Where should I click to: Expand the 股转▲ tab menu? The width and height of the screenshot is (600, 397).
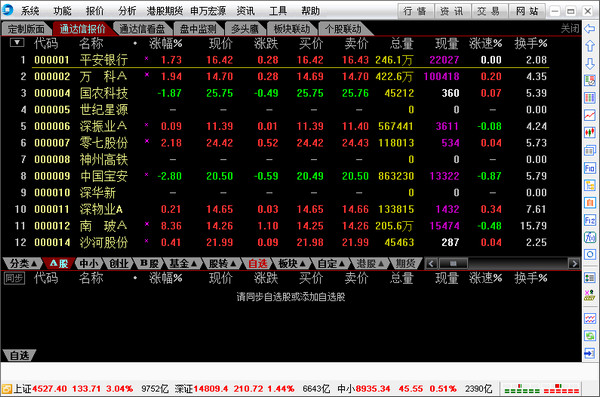222,263
